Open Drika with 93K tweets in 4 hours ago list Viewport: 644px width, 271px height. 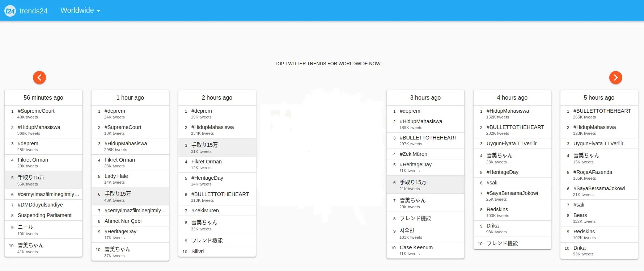pyautogui.click(x=493, y=226)
